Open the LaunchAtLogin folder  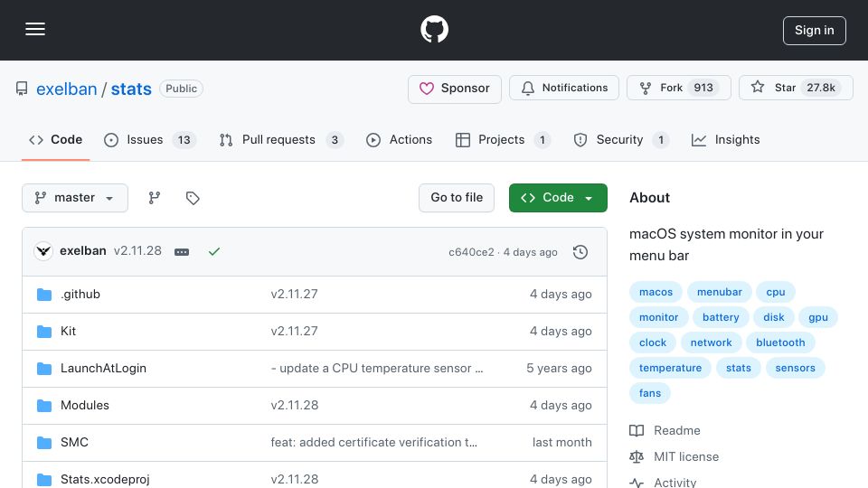[x=103, y=369]
